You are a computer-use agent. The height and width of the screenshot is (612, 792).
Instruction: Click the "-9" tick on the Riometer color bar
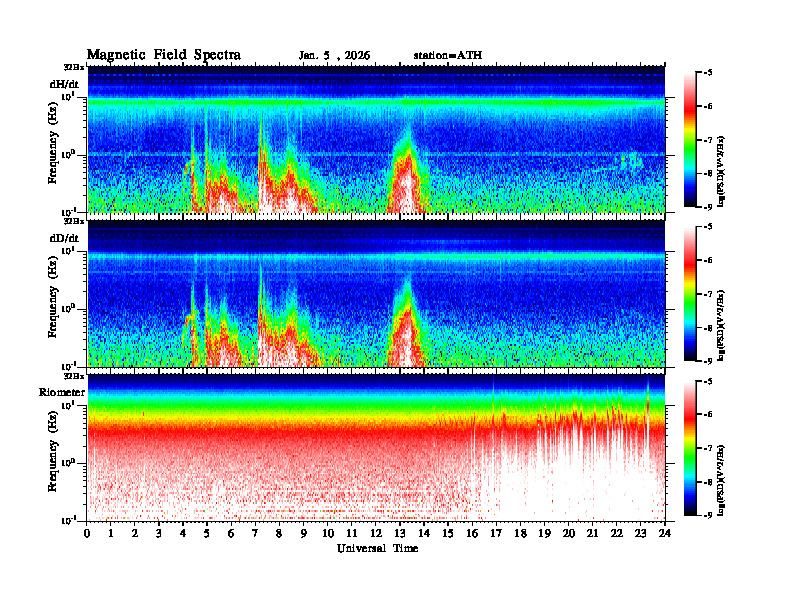[709, 515]
